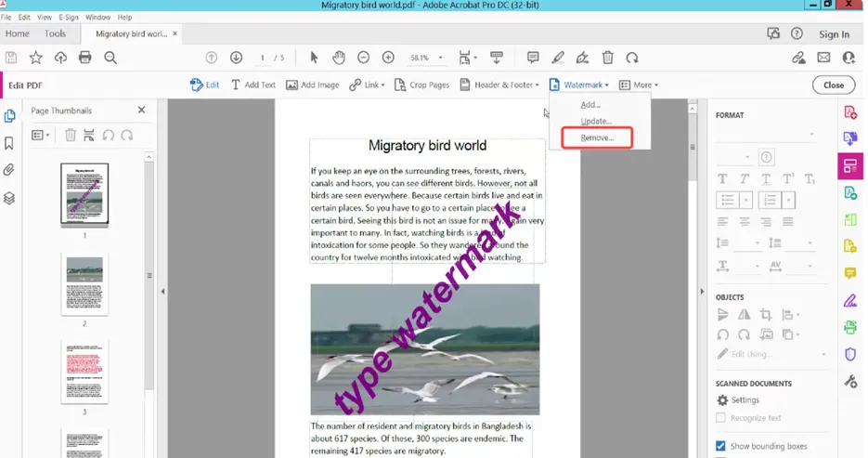This screenshot has width=868, height=458.
Task: Open the Find text magnifier icon
Action: tap(110, 58)
